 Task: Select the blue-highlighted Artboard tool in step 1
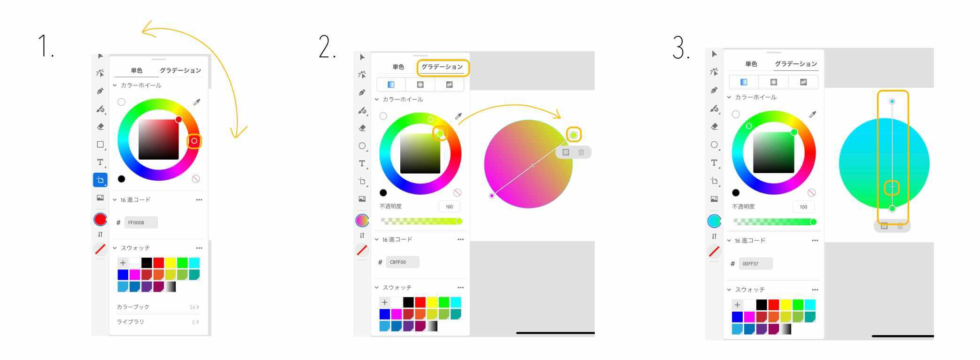[x=100, y=180]
